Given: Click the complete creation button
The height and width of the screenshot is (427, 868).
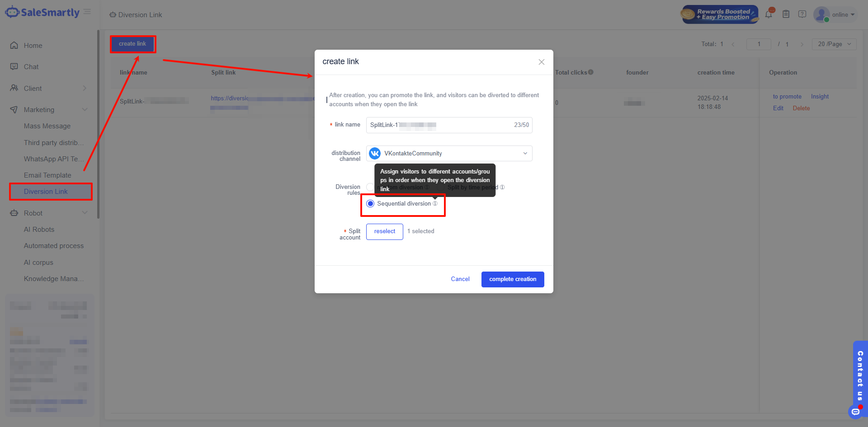Looking at the screenshot, I should point(512,279).
